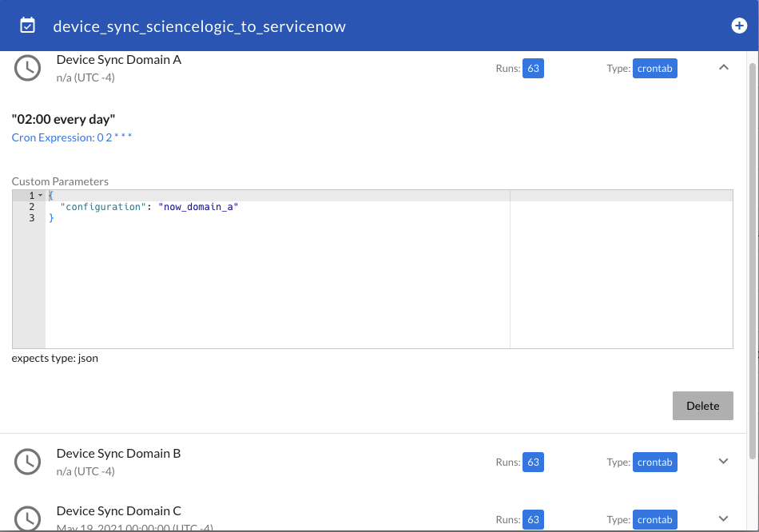Click the Runs 63 badge for Domain A
759x532 pixels.
pos(533,68)
